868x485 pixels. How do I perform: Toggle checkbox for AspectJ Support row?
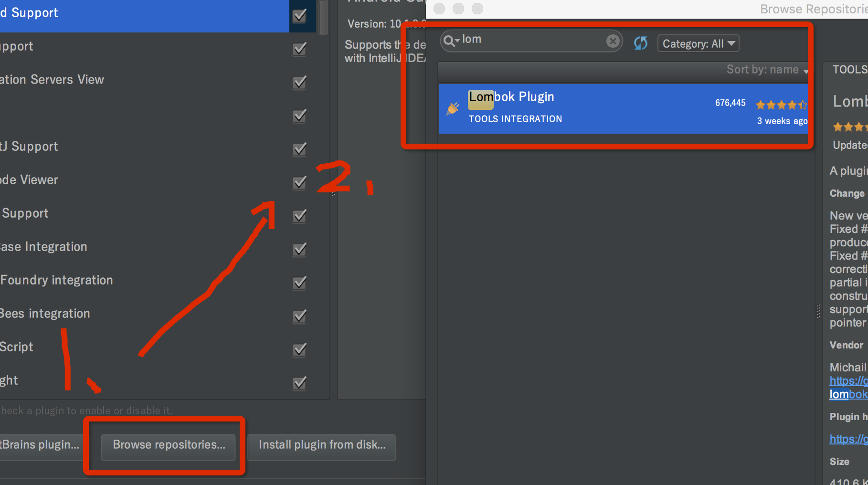point(299,149)
